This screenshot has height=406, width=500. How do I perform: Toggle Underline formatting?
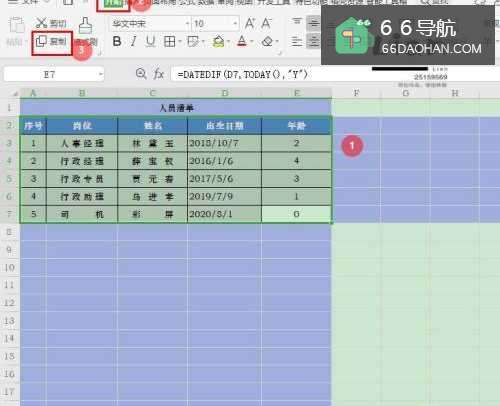150,42
